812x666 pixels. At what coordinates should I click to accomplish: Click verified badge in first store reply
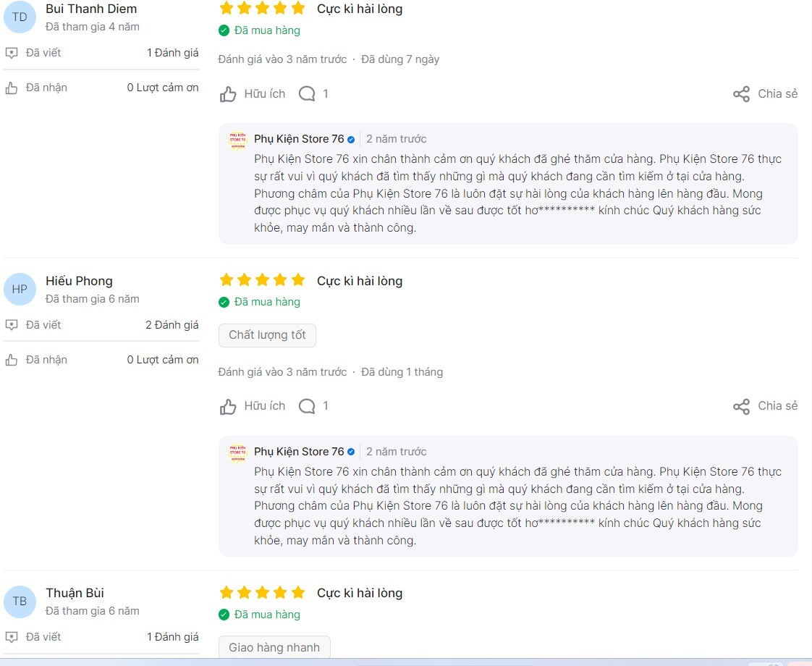tap(351, 139)
